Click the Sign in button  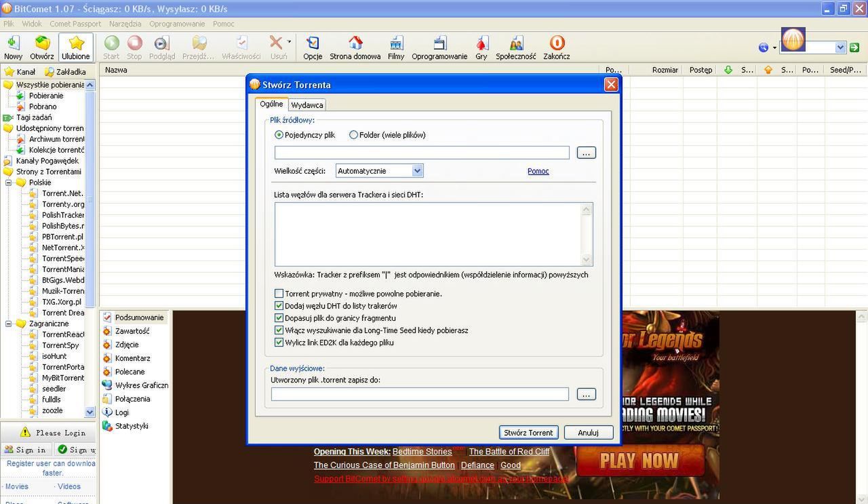[x=26, y=450]
